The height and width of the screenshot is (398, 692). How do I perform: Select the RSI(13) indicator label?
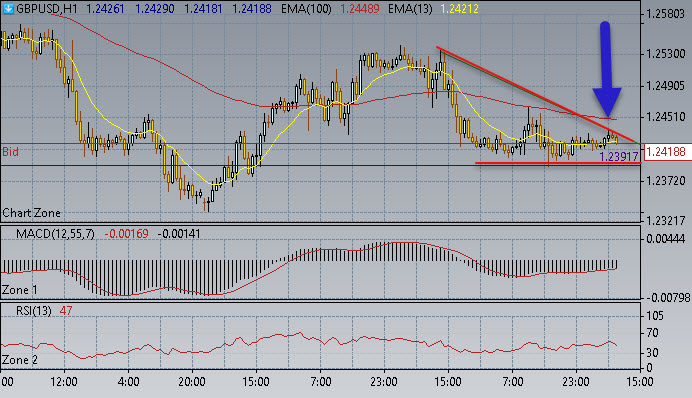34,311
